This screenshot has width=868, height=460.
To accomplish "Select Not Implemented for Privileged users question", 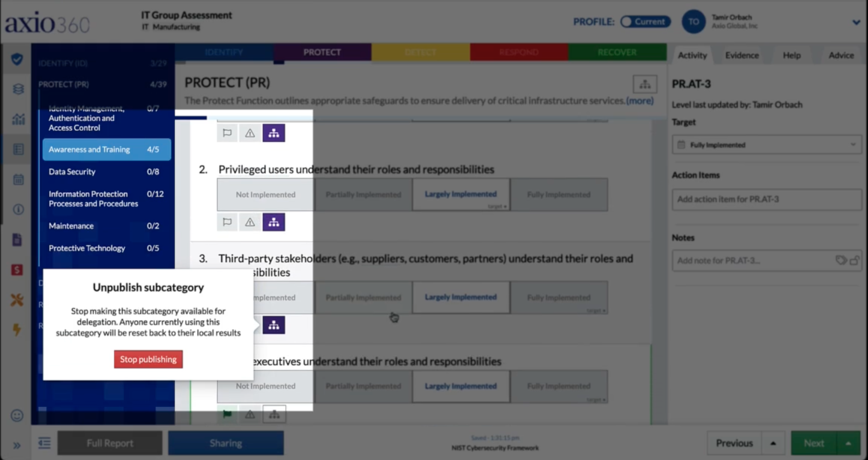I will [x=266, y=195].
